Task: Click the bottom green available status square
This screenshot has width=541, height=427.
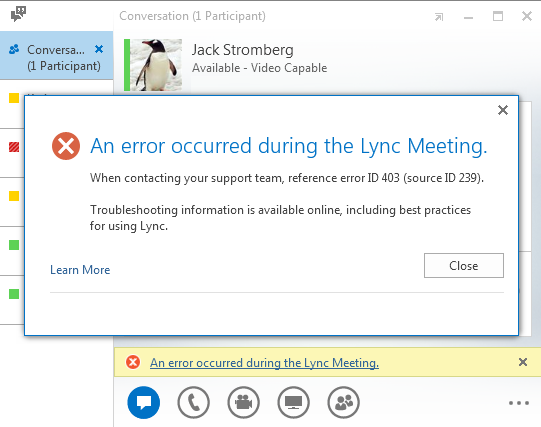Action: tap(14, 294)
